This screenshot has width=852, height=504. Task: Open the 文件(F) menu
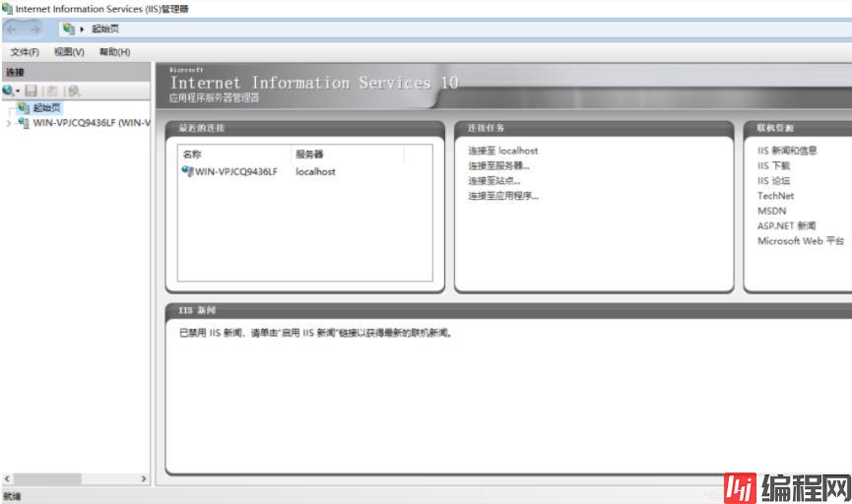(x=25, y=52)
